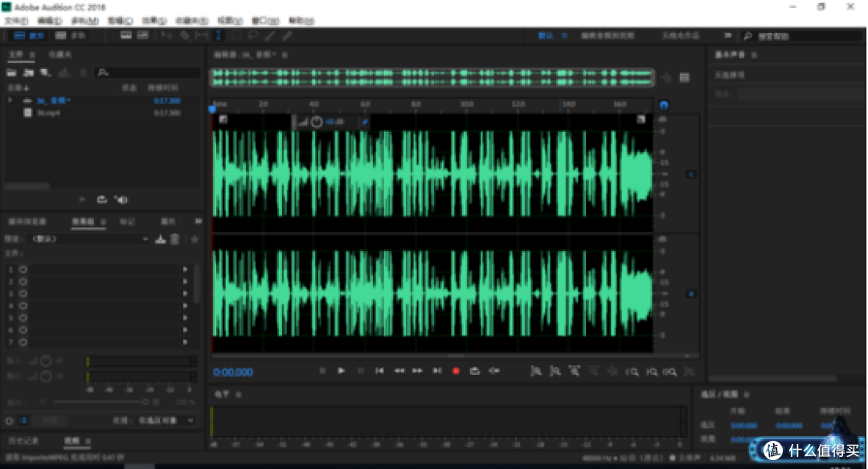Image resolution: width=868 pixels, height=469 pixels.
Task: Show the spectral pitch display
Action: (143, 35)
